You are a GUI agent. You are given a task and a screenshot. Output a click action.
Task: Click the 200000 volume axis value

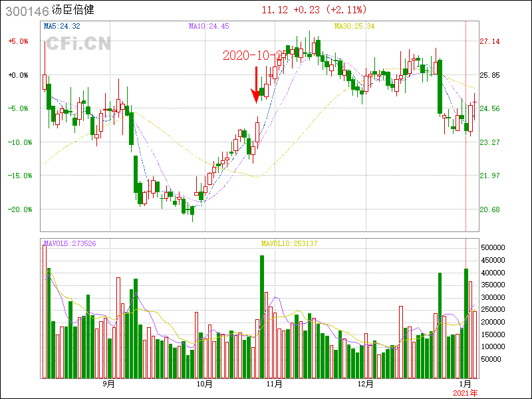(493, 322)
